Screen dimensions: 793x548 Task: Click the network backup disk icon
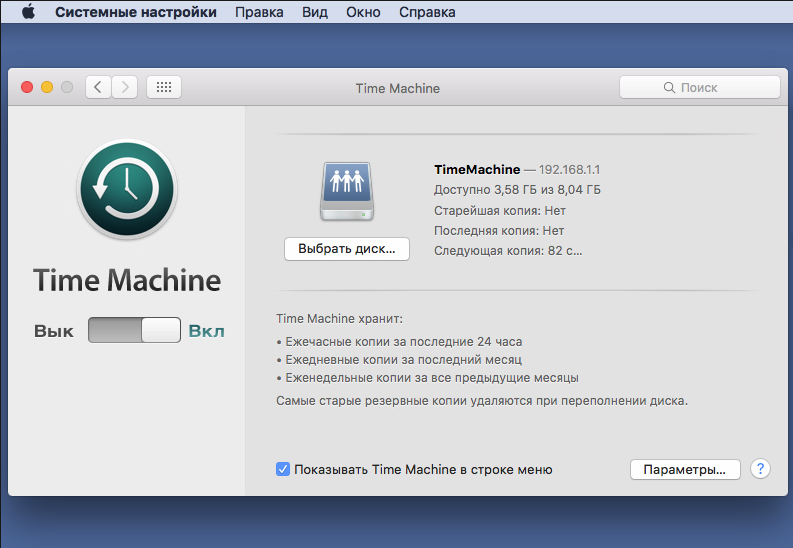click(x=346, y=190)
